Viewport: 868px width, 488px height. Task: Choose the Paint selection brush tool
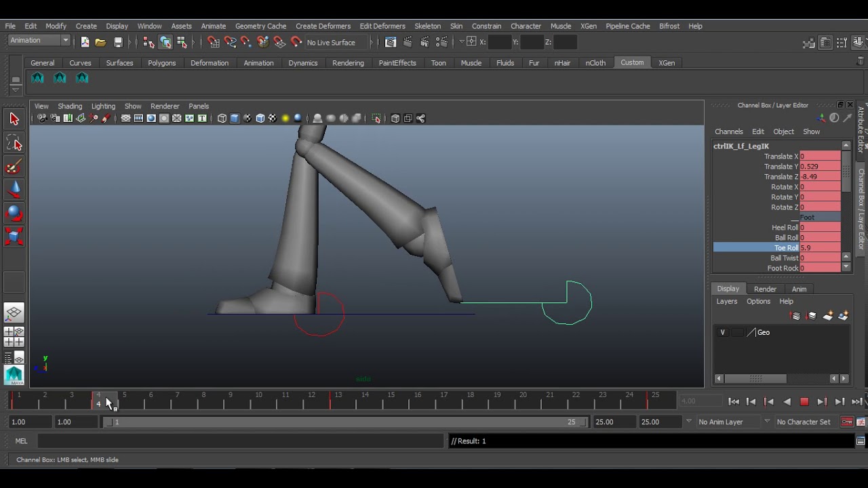pyautogui.click(x=14, y=167)
